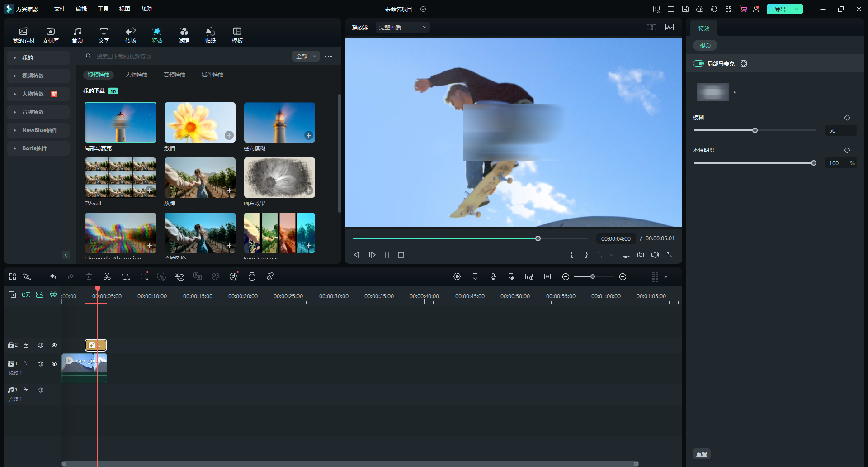Click the 模糊 blur slider handle

pyautogui.click(x=755, y=130)
